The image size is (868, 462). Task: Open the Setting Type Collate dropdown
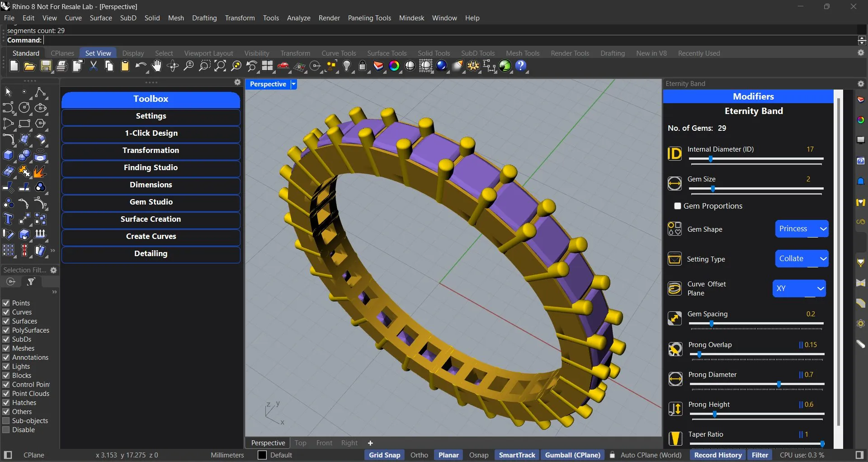(801, 258)
